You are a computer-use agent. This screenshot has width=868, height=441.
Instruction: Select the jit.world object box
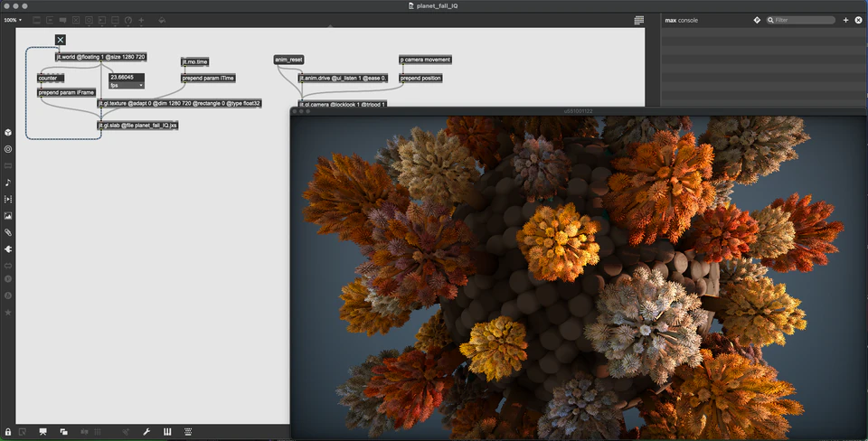101,56
